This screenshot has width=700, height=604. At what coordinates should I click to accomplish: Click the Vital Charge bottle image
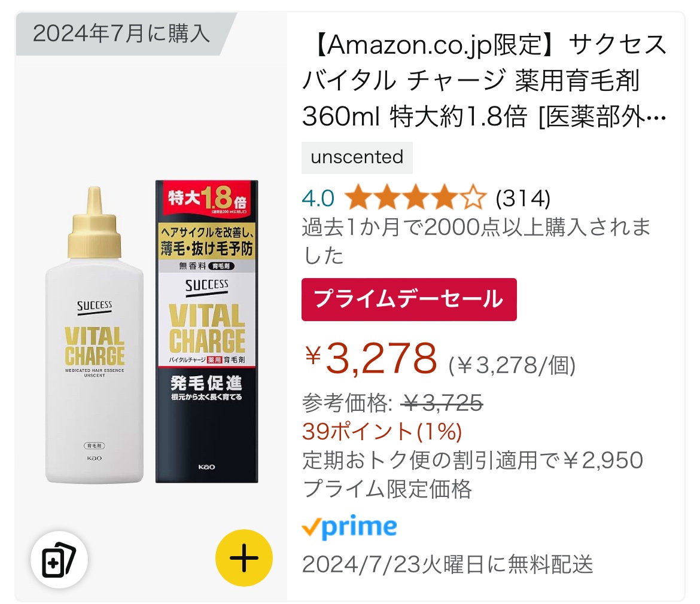94,335
